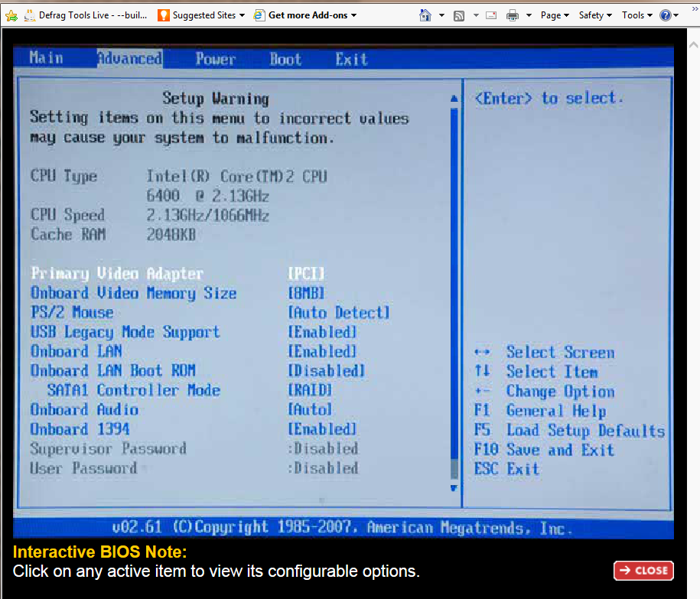This screenshot has width=700, height=599.
Task: Click the Print icon
Action: (x=513, y=15)
